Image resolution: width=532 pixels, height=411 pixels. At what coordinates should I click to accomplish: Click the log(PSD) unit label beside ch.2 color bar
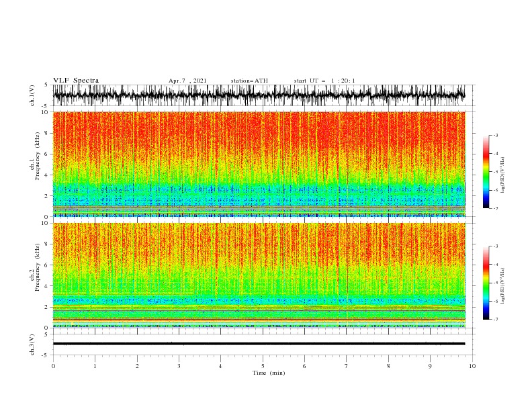pos(503,286)
